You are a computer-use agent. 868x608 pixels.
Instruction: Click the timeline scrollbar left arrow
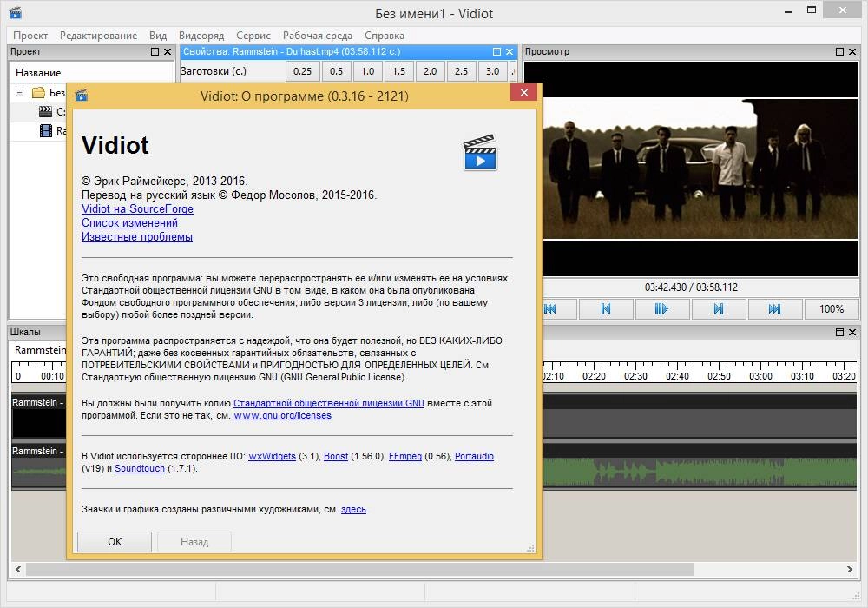pos(18,569)
